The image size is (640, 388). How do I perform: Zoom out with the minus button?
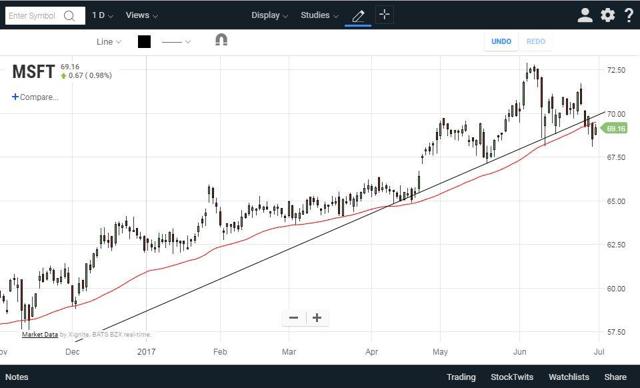293,318
